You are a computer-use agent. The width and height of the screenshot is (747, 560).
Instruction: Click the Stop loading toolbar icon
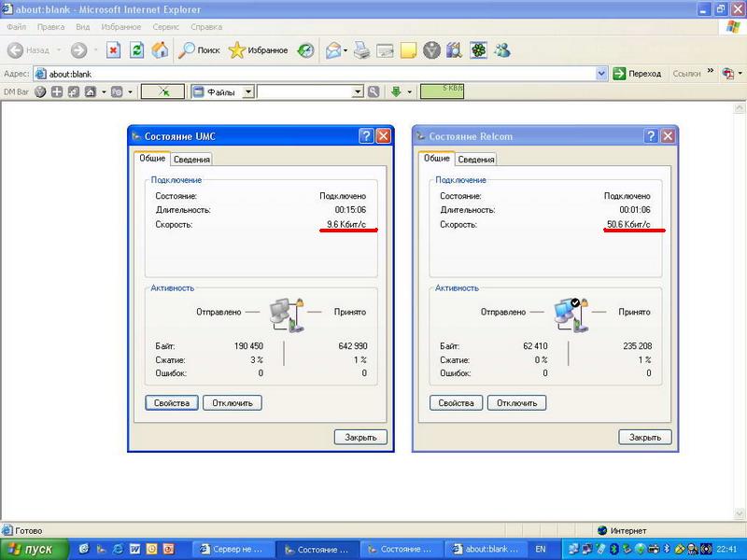[x=113, y=50]
